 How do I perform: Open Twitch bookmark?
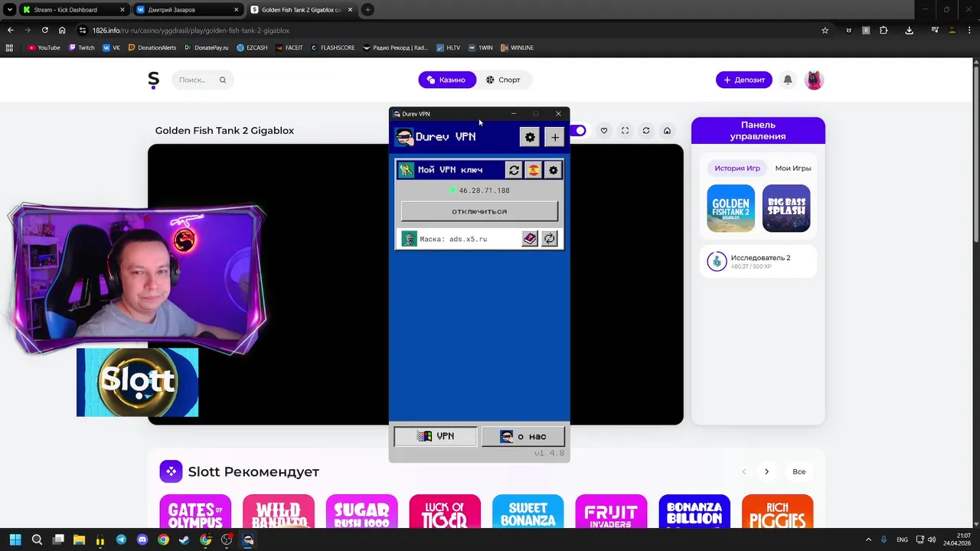point(82,47)
